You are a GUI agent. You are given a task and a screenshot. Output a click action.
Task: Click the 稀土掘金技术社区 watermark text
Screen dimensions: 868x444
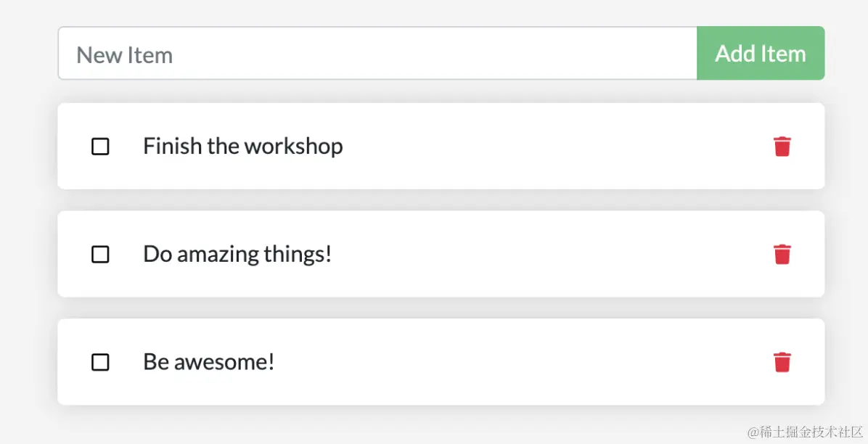(805, 432)
